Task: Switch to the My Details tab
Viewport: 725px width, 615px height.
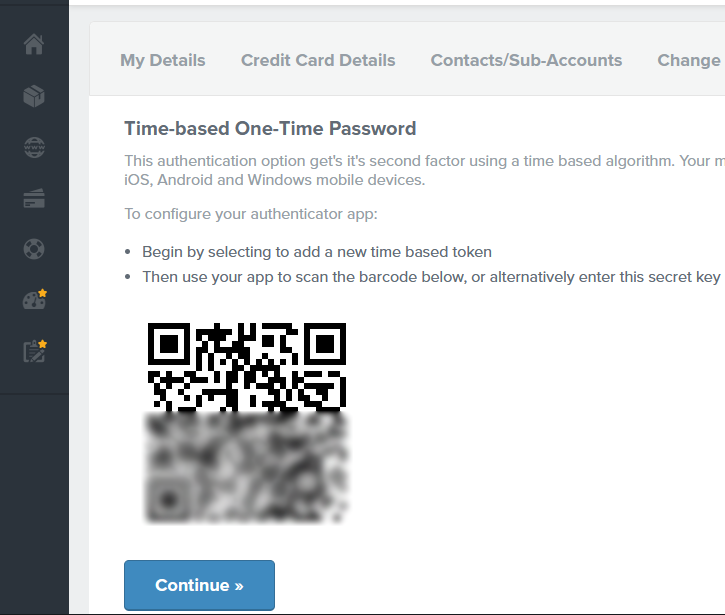Action: 163,60
